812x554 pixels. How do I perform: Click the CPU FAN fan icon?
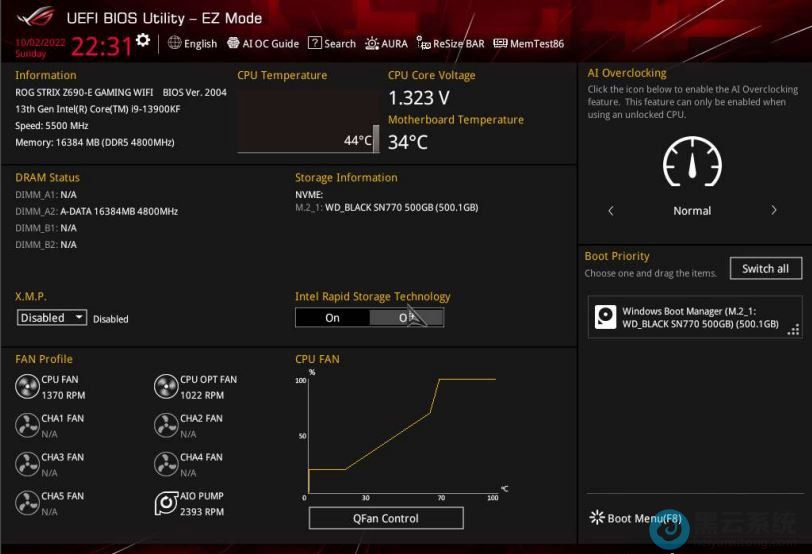point(27,387)
